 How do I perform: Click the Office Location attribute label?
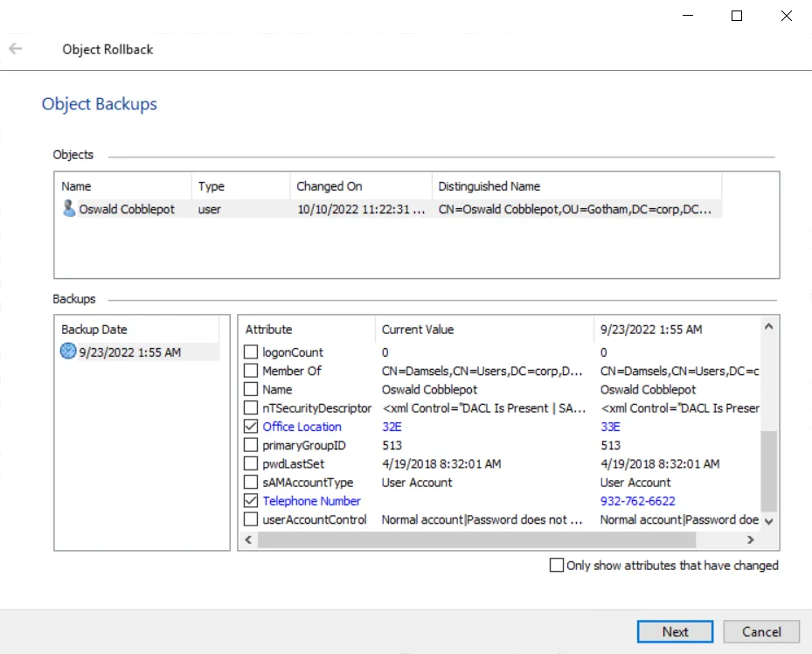[302, 427]
